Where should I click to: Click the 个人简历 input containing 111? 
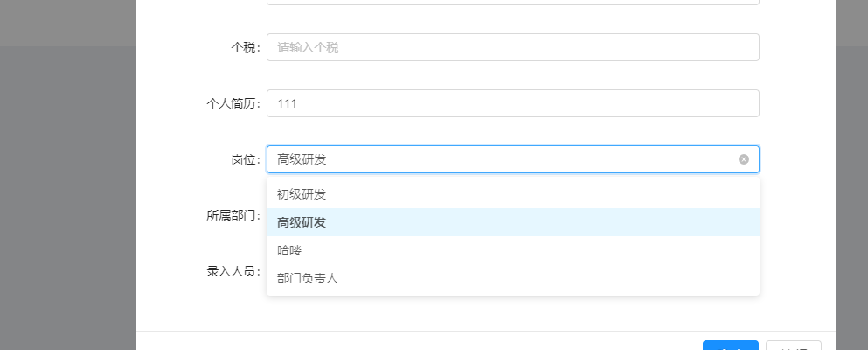click(512, 103)
